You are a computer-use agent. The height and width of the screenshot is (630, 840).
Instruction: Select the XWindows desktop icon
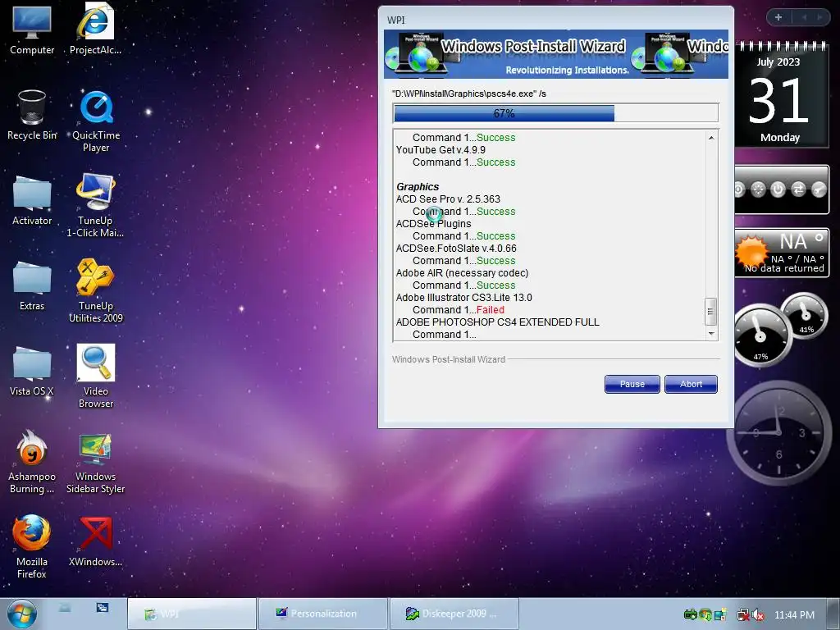[95, 541]
